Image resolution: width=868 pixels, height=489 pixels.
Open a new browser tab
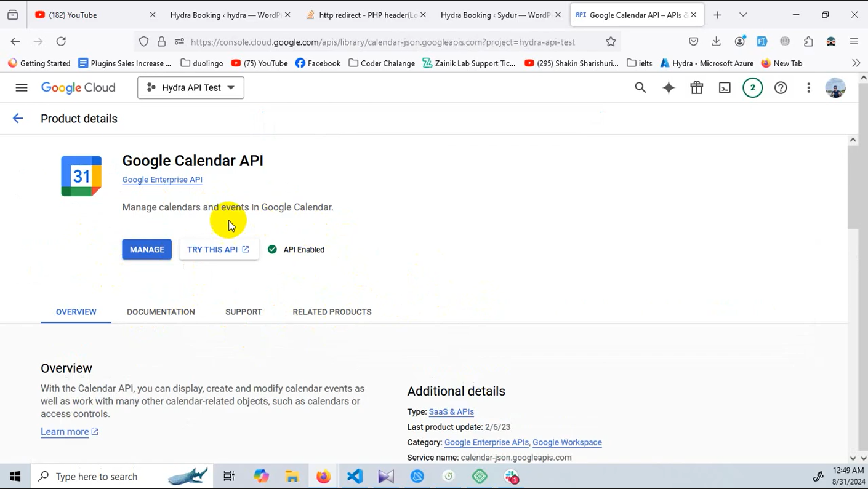(x=717, y=15)
